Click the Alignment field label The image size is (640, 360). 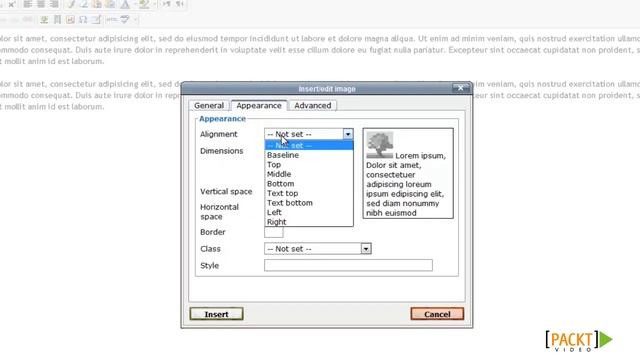pos(218,134)
